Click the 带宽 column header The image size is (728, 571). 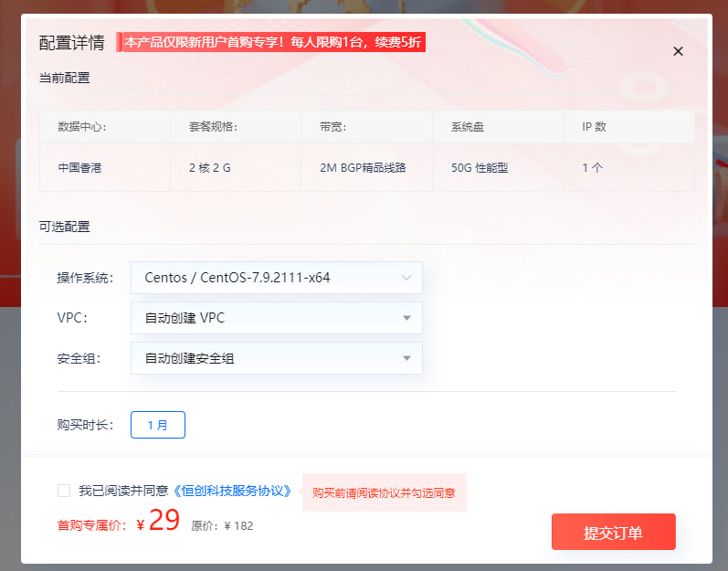coord(367,127)
